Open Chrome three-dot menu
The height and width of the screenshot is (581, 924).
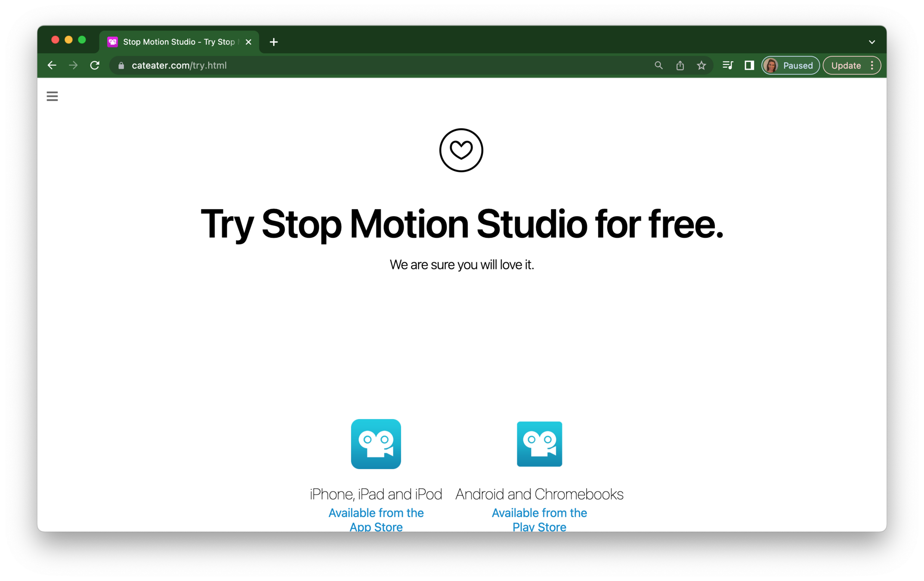coord(872,65)
